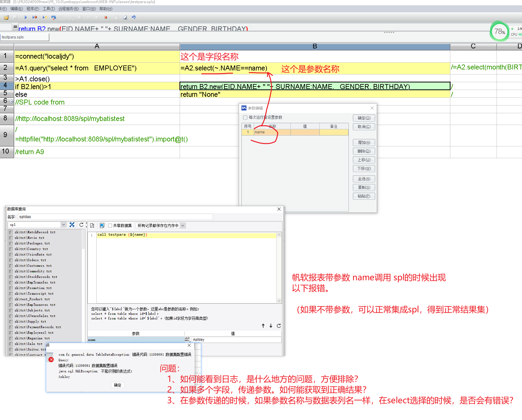
Task: Move parameter up with up arrow
Action: 263,326
